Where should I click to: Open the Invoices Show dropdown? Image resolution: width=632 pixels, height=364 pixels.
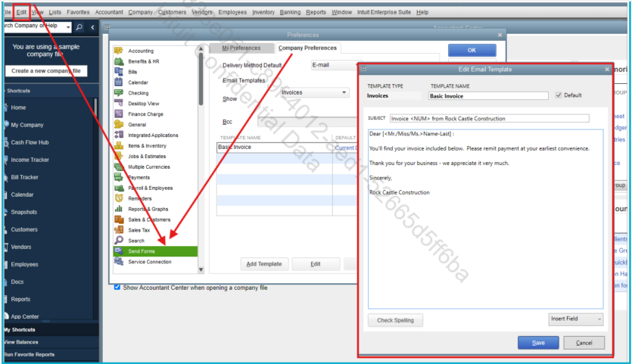(314, 92)
